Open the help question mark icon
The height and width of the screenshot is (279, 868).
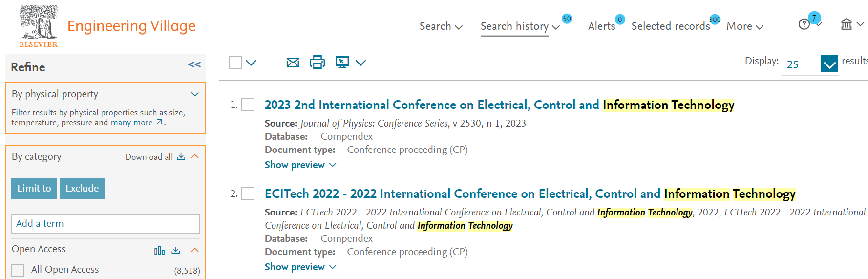pos(804,24)
